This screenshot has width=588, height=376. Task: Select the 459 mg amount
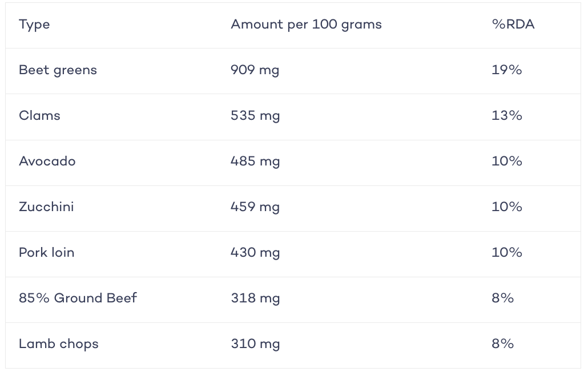pos(255,208)
